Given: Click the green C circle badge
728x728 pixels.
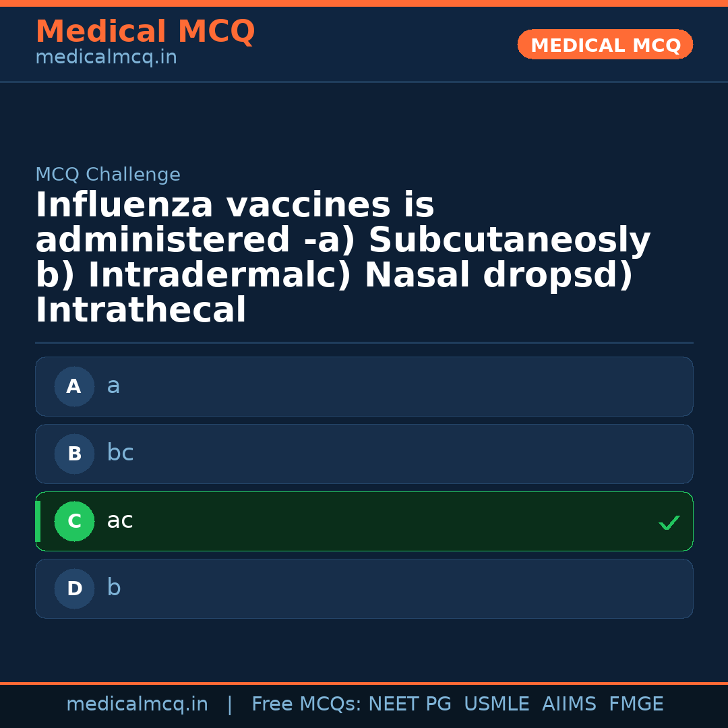Looking at the screenshot, I should (x=74, y=521).
